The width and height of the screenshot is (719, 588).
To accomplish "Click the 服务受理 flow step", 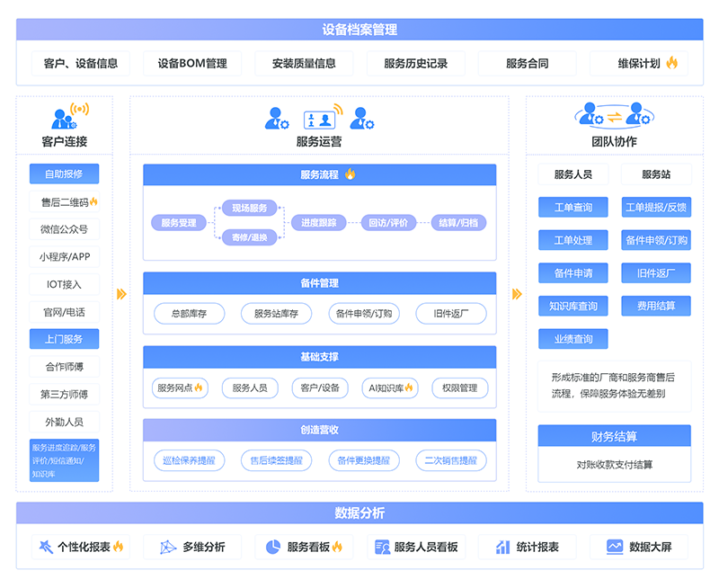I will coord(179,223).
